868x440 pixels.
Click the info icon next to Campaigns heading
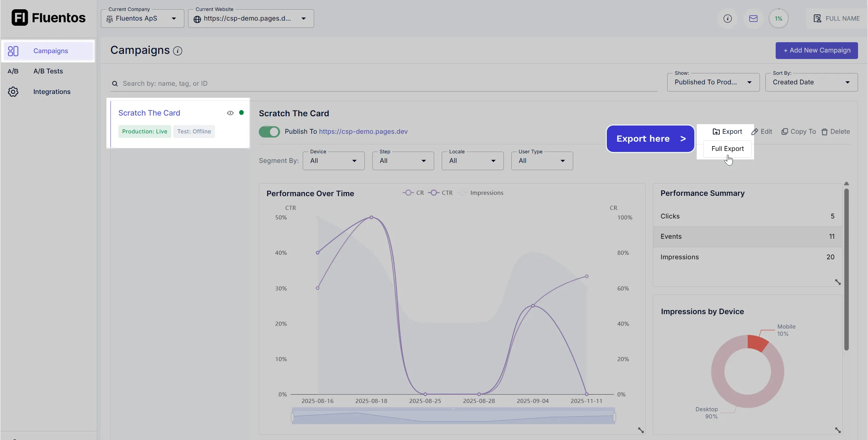(177, 51)
